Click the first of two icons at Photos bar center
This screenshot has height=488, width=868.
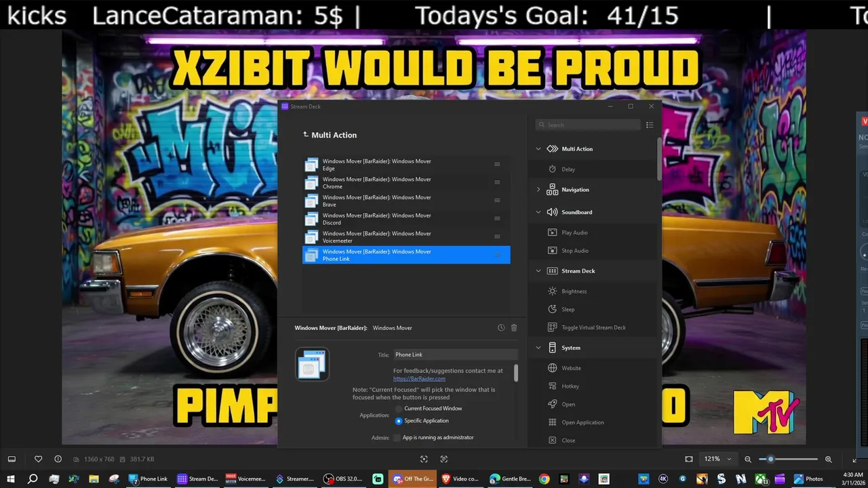424,459
